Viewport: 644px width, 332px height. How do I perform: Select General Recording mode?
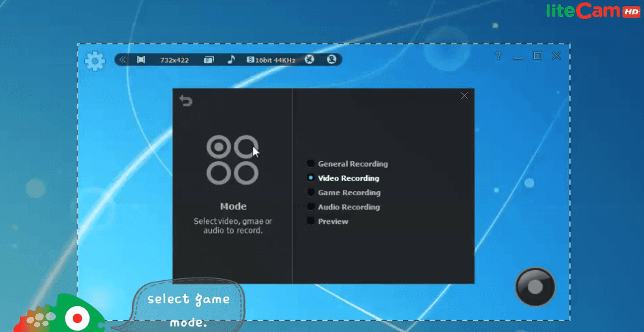point(347,164)
